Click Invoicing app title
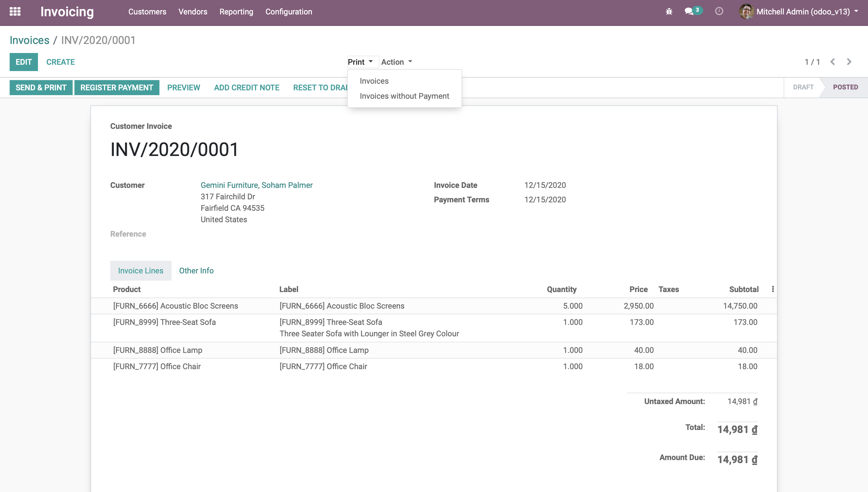 (67, 11)
